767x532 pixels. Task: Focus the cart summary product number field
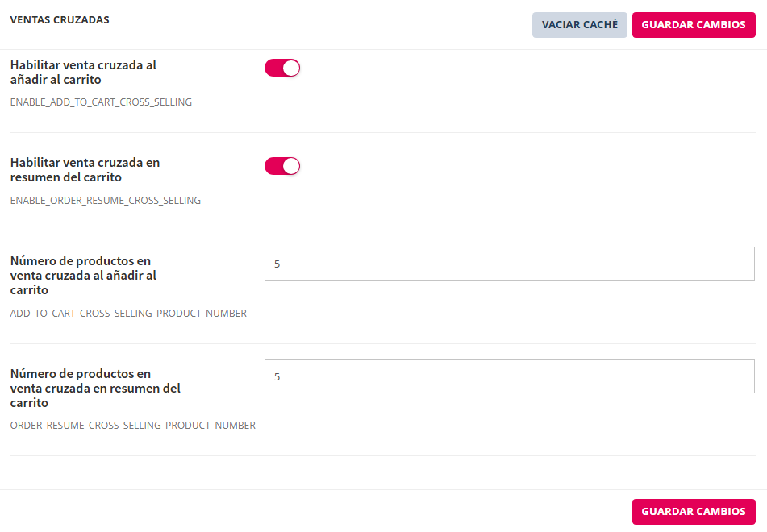click(x=509, y=376)
